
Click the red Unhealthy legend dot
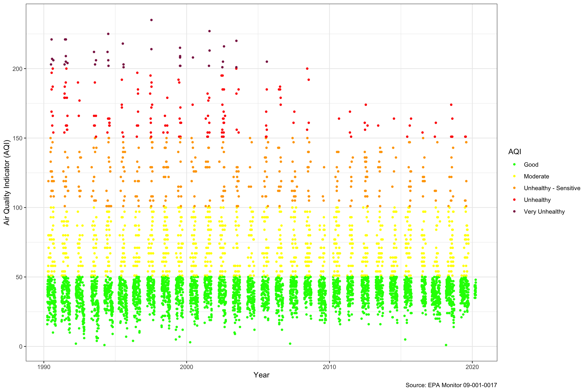click(514, 200)
